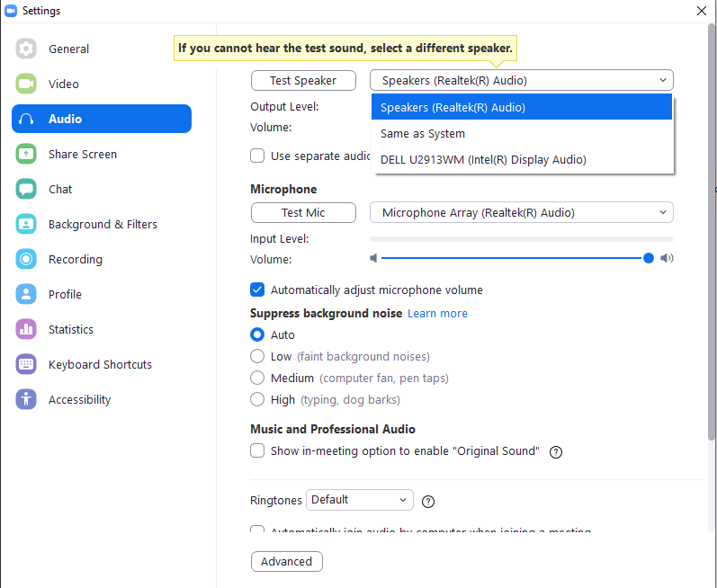Toggle Use separate audio device checkbox
This screenshot has width=717, height=588.
[257, 156]
